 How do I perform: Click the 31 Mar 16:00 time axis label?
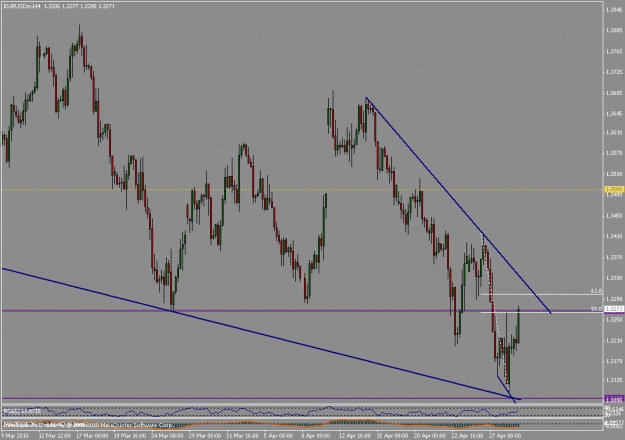[x=242, y=436]
